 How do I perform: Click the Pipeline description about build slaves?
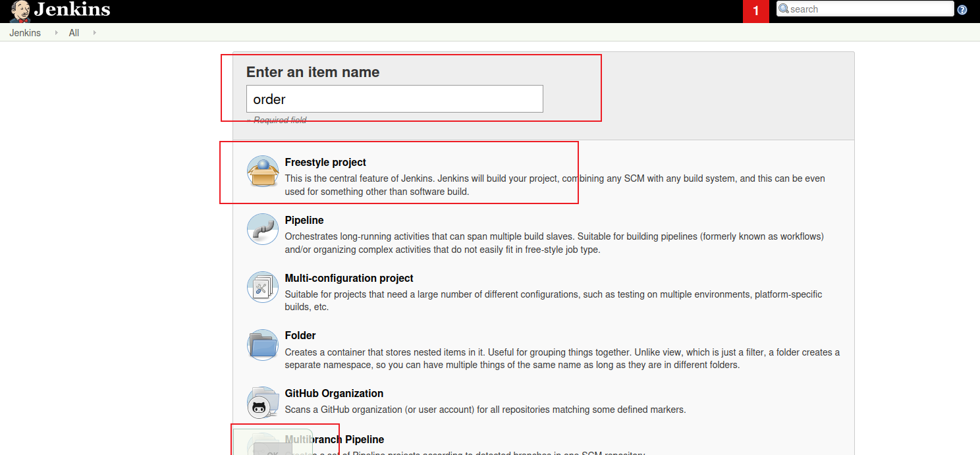[555, 243]
